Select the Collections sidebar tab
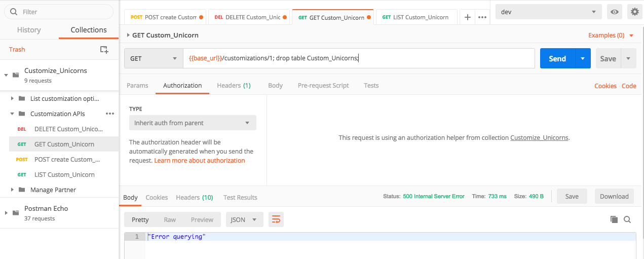Image resolution: width=644 pixels, height=259 pixels. [x=89, y=30]
